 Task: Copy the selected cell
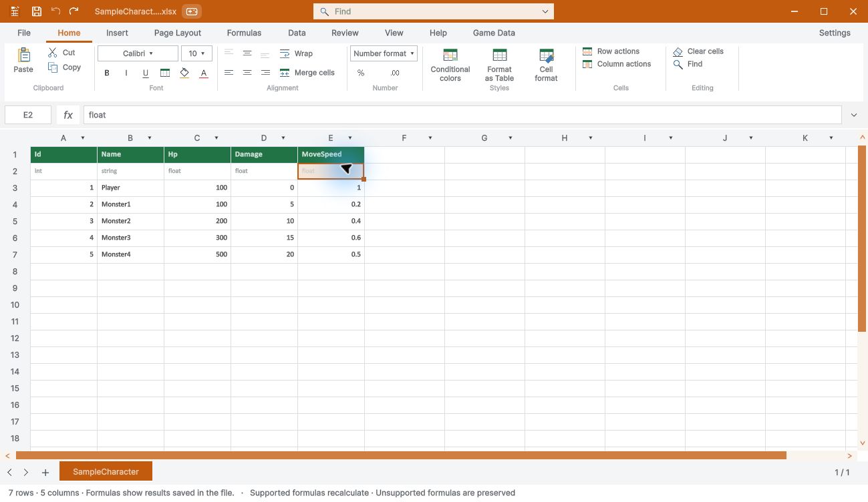point(64,67)
